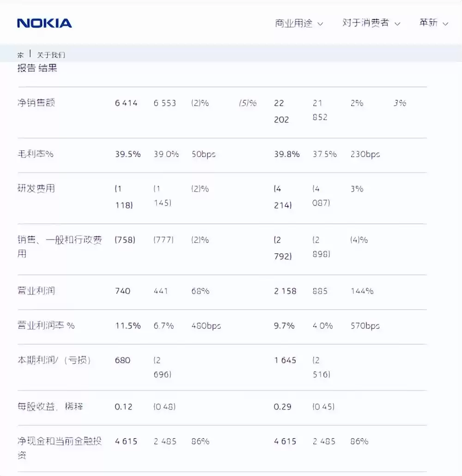
Task: Click the NOKIA logo
Action: 44,23
